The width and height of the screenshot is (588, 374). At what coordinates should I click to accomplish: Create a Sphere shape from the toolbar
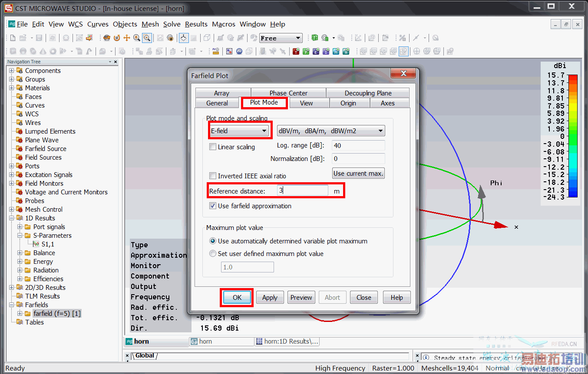point(23,51)
